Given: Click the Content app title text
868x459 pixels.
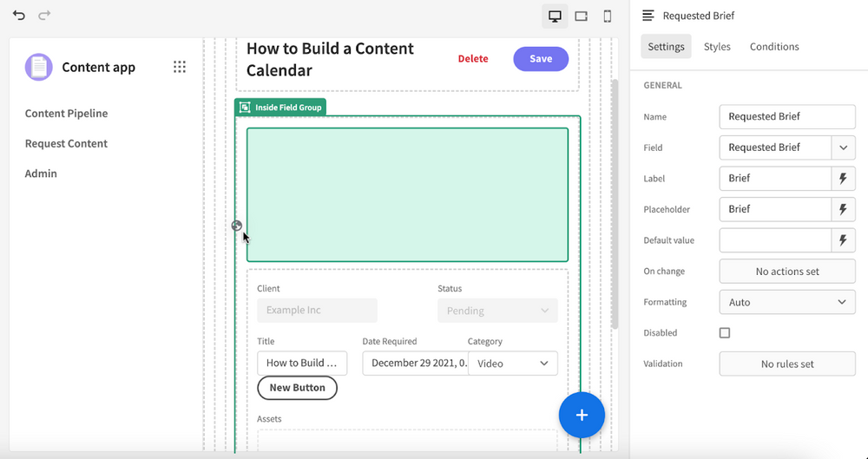Looking at the screenshot, I should click(x=99, y=67).
